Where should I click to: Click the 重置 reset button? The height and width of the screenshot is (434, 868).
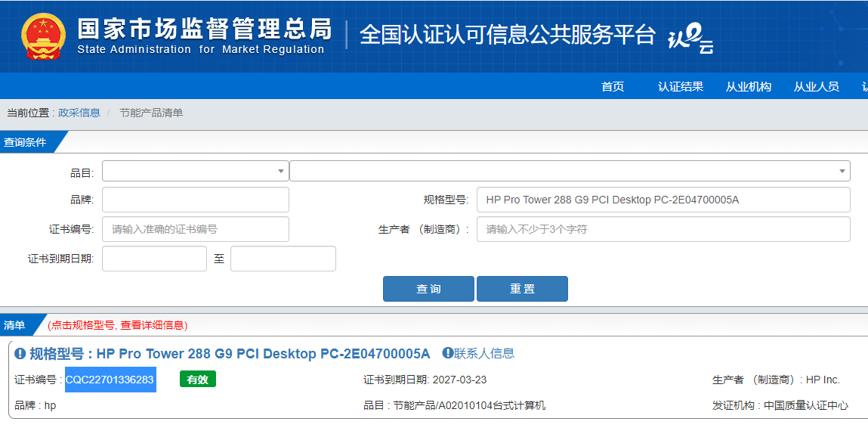click(x=522, y=289)
